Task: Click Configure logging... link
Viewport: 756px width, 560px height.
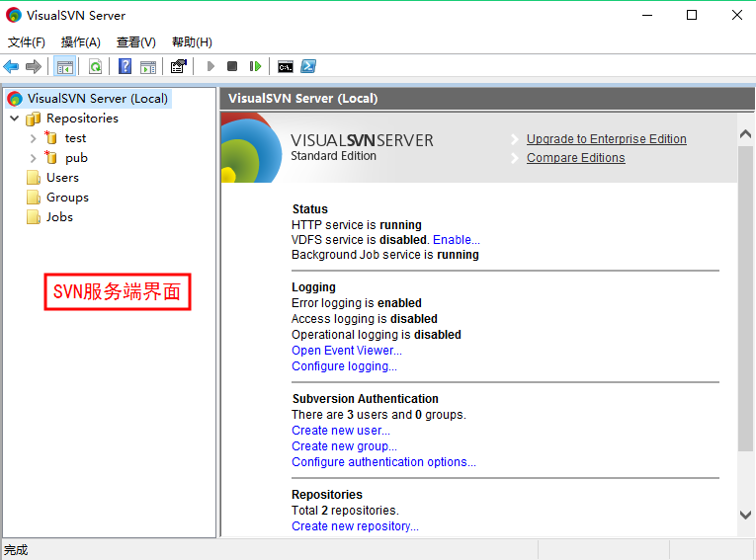Action: pyautogui.click(x=344, y=366)
